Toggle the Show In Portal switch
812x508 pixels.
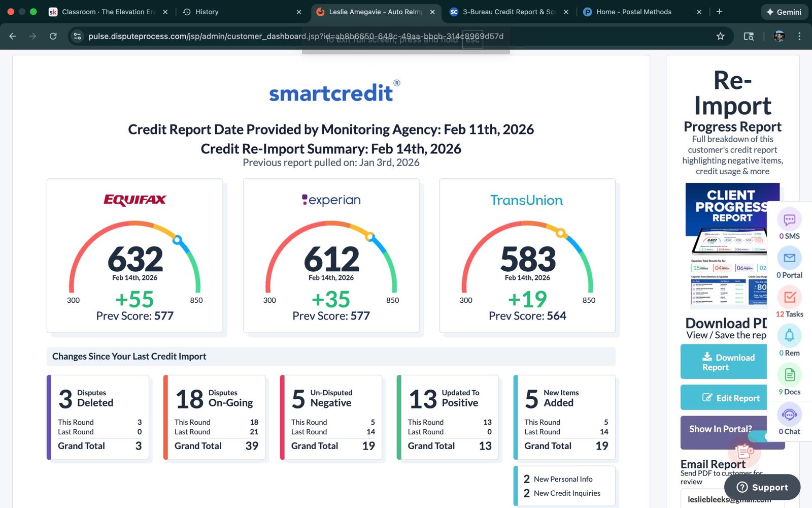(x=759, y=436)
